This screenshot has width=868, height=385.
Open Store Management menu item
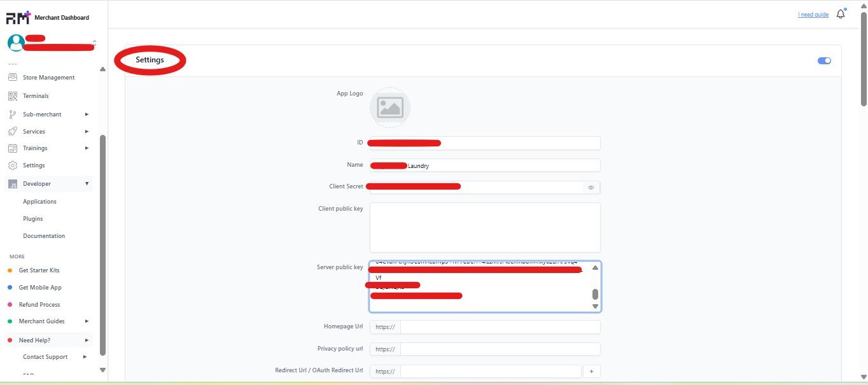[49, 77]
